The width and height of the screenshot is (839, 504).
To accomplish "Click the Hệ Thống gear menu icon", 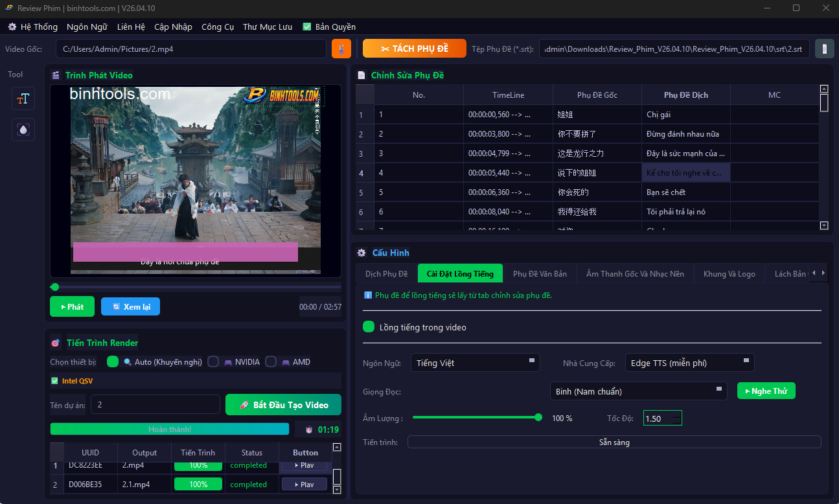I will click(x=12, y=27).
